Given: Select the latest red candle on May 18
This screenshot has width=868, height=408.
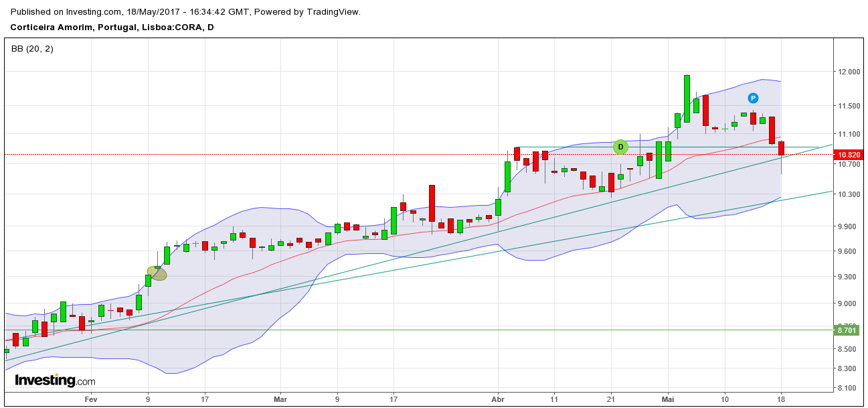Looking at the screenshot, I should pyautogui.click(x=781, y=148).
